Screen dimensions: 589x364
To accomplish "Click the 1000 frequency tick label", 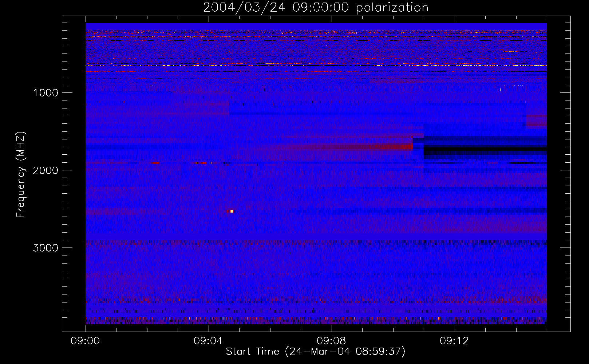I will [46, 93].
